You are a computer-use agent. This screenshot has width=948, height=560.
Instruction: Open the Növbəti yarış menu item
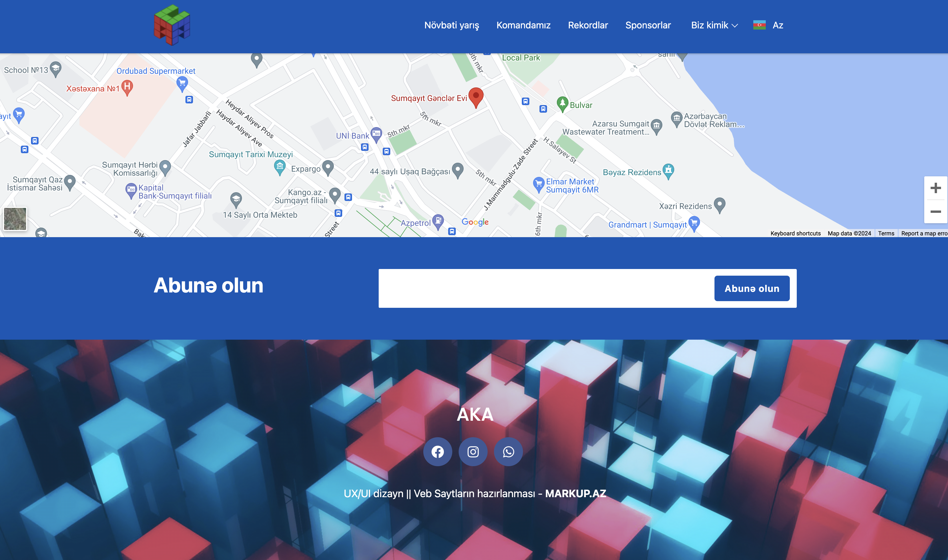451,25
